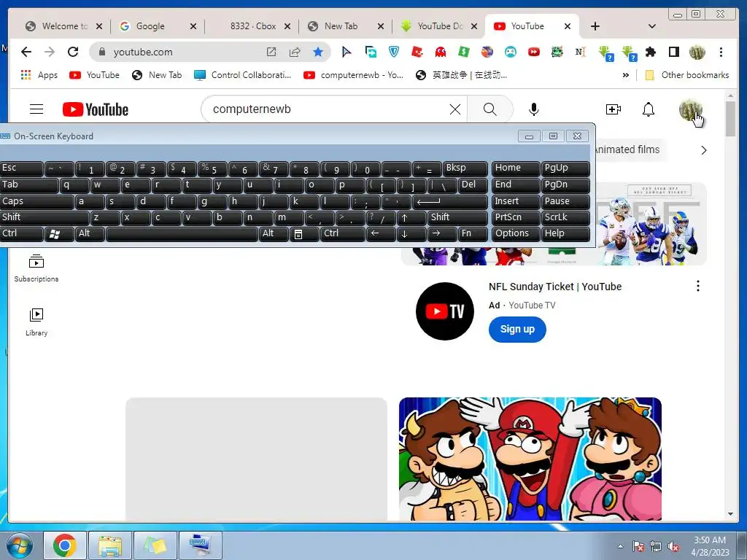Tap the spacebar on On-Screen Keyboard

(x=182, y=234)
